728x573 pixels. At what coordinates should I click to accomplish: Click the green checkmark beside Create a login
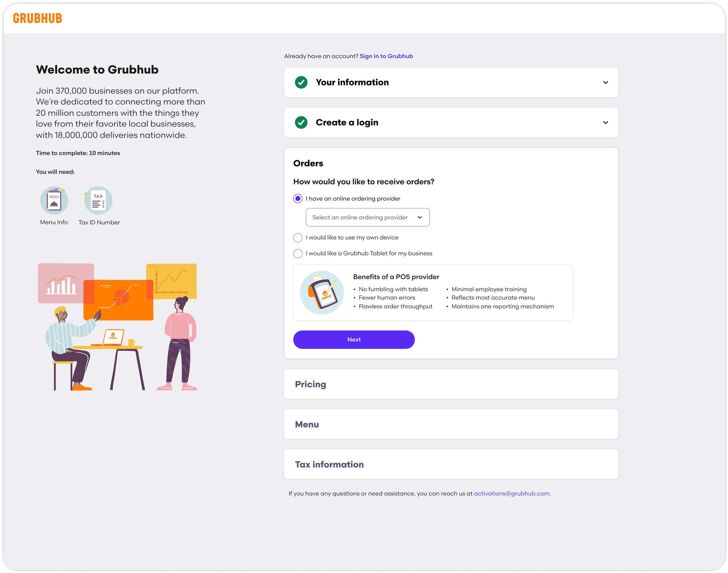[301, 123]
